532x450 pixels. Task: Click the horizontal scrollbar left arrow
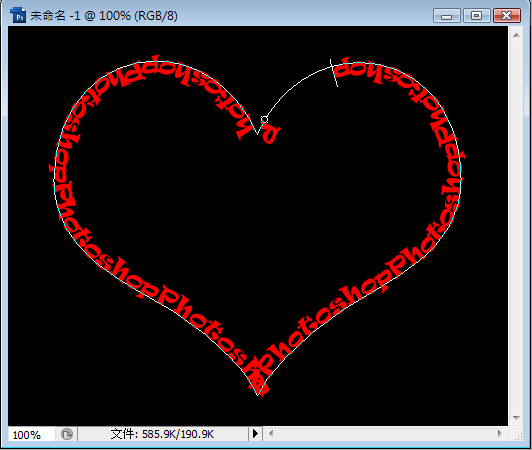[x=270, y=433]
